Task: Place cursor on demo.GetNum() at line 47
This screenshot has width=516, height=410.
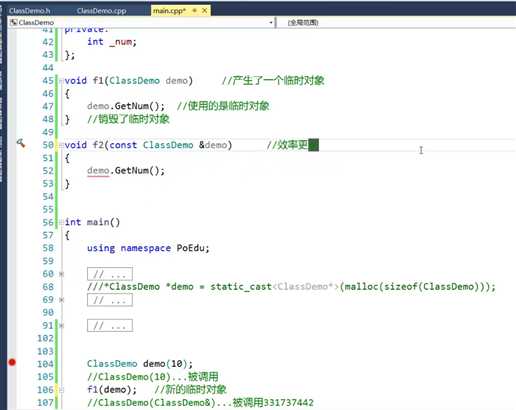Action: pos(126,106)
